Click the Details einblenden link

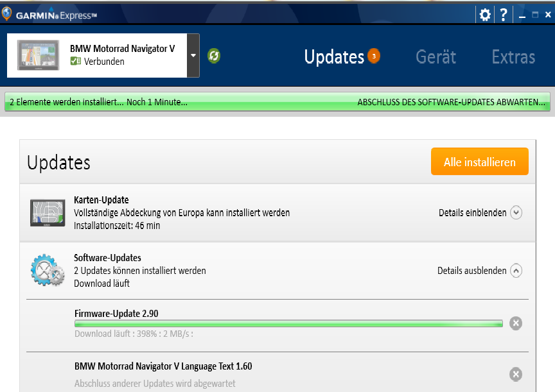point(472,212)
